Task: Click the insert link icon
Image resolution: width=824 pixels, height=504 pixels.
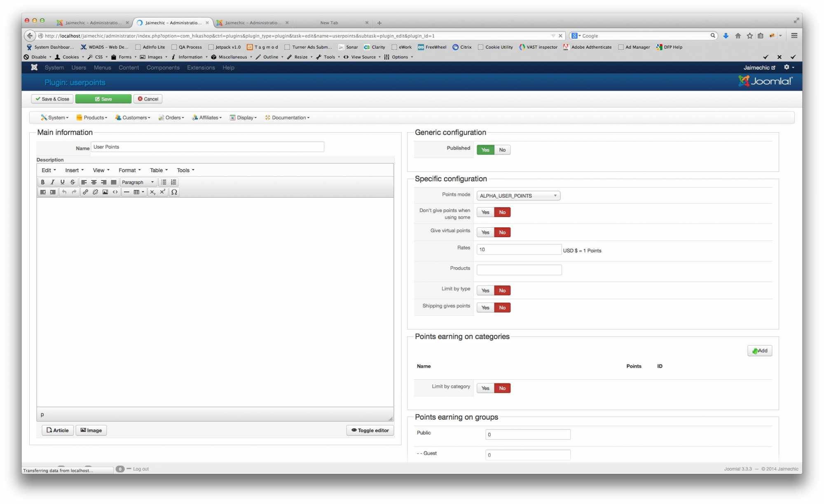Action: click(85, 192)
